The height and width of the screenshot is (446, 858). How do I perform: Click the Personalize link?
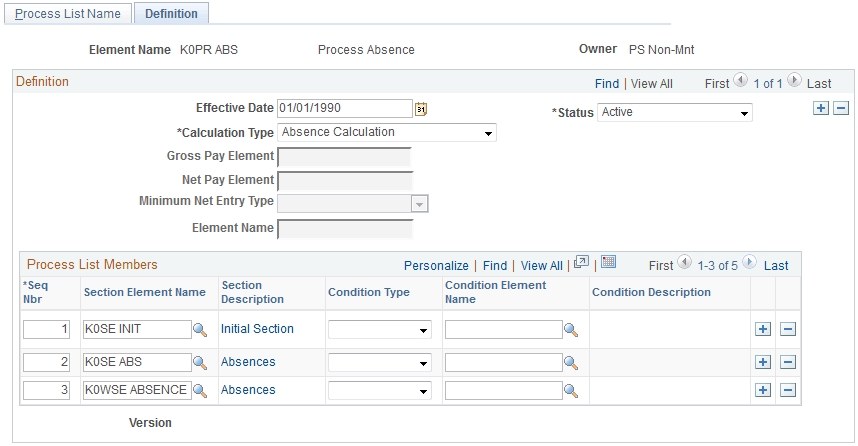click(x=436, y=266)
